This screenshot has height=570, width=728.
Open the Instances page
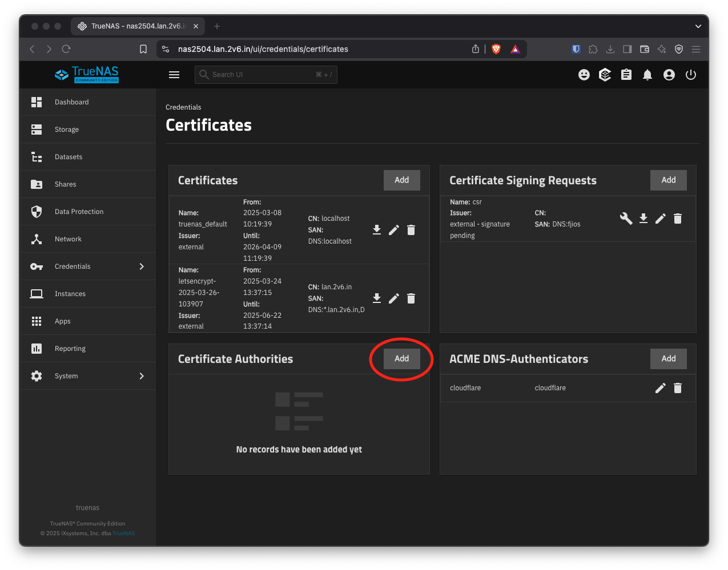(x=88, y=294)
